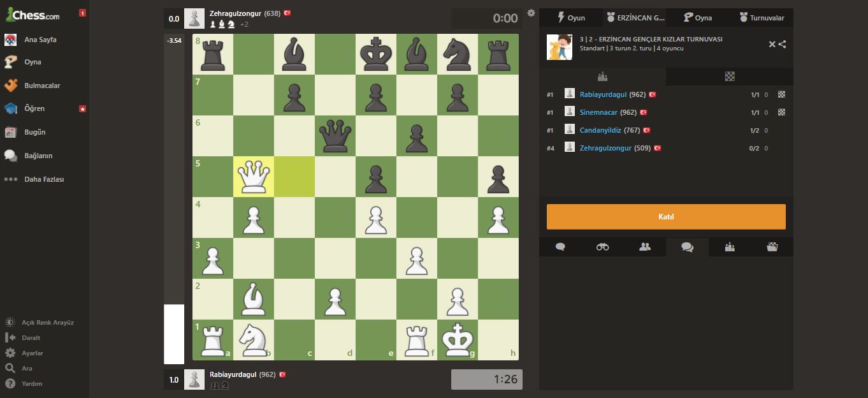Click the evaluation bar beside the board

(174, 199)
